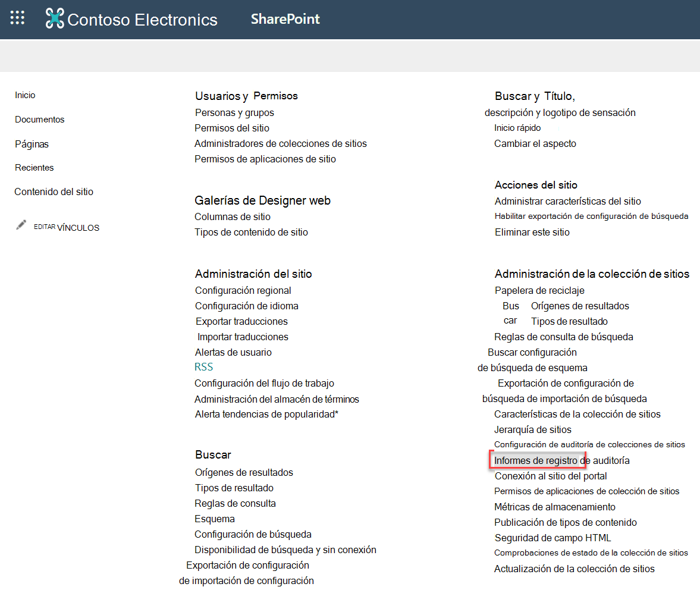Screen dimensions: 700x590
Task: Open Alertas de usuario
Action: [x=234, y=353]
